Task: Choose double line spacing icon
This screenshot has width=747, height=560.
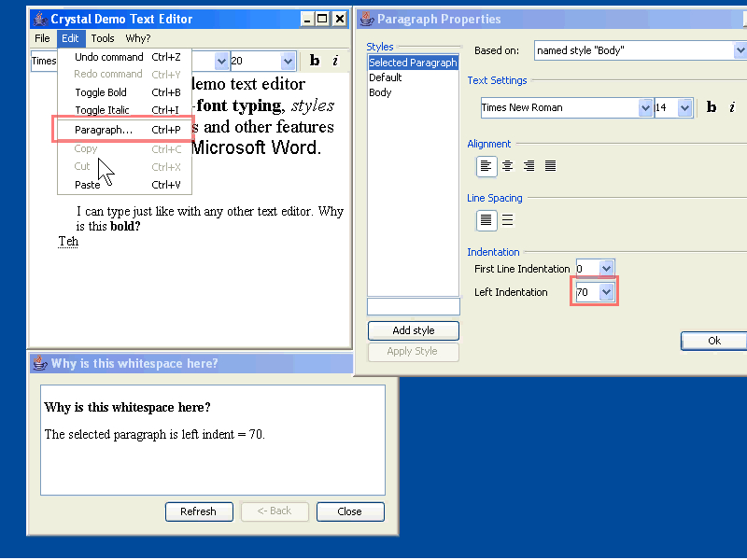Action: 508,220
